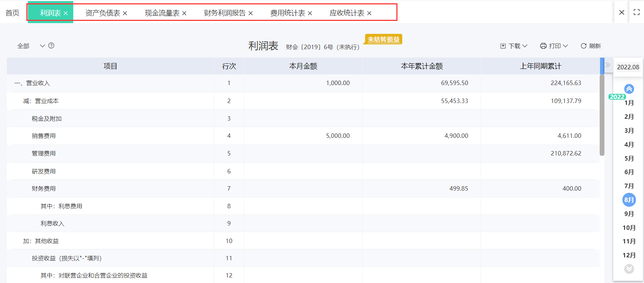644x283 pixels.
Task: Close the 现金流量表 tab
Action: pos(184,14)
